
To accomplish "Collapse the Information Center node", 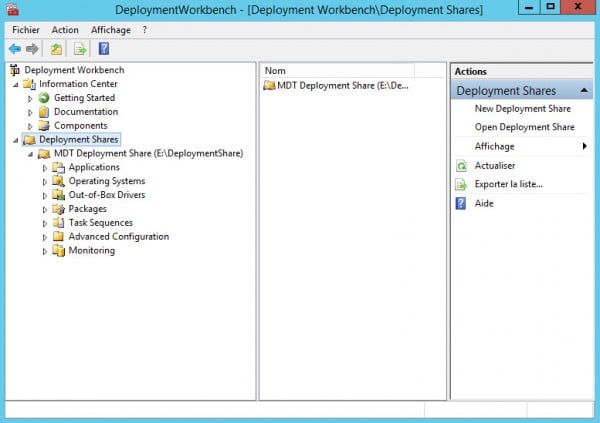I will 16,85.
